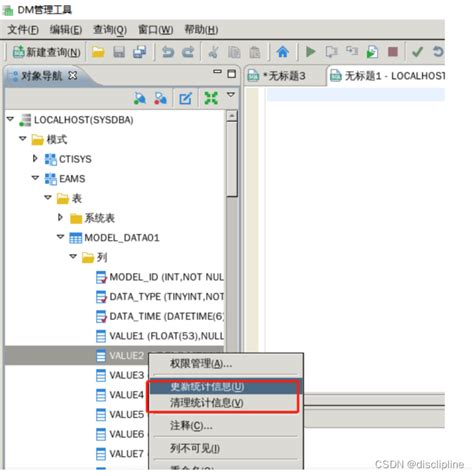This screenshot has height=476, width=474.
Task: Open the 查询(Q) menu
Action: [x=110, y=30]
